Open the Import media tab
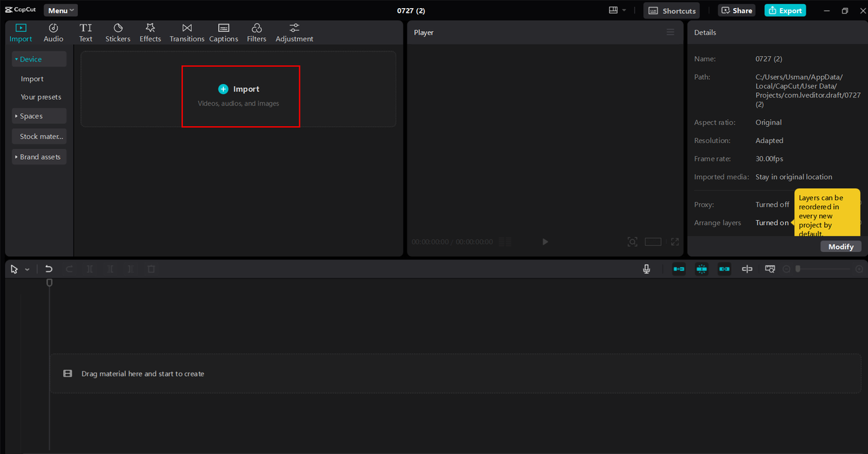Viewport: 868px width, 454px height. coord(20,33)
